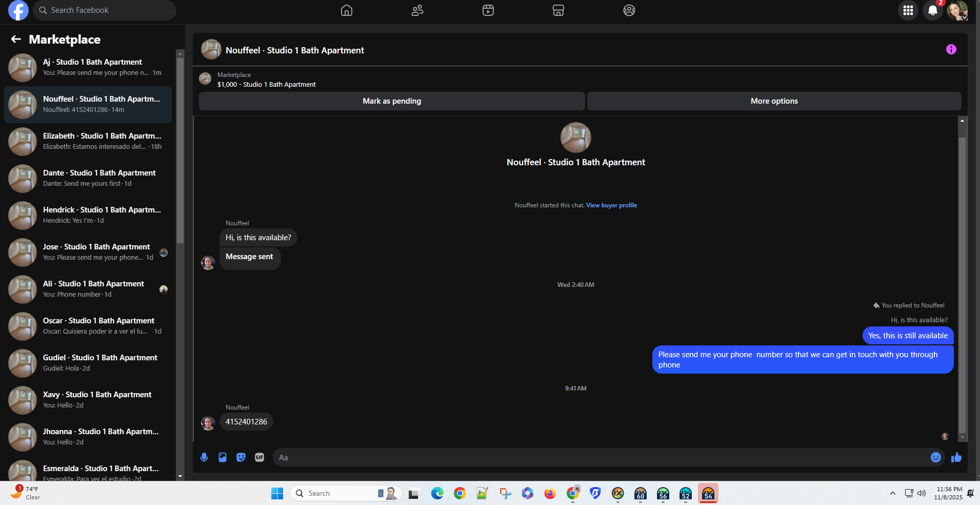Go back using the Marketplace back arrow
Viewport: 980px width, 505px height.
coord(16,39)
